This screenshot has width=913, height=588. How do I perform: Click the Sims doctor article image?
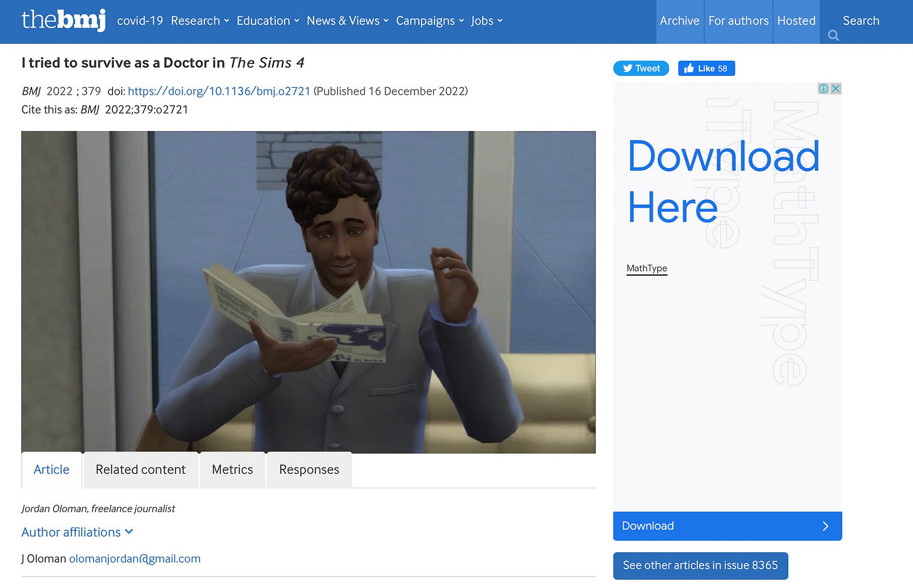(x=309, y=292)
